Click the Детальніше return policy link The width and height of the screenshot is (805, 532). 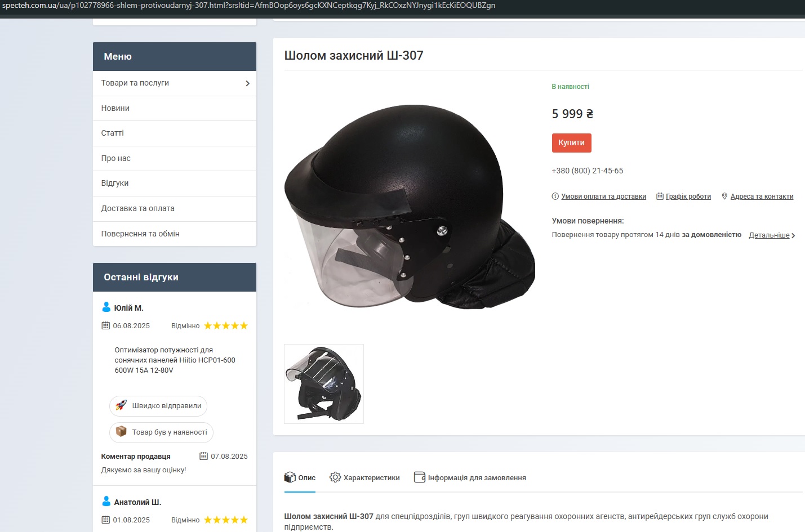pos(769,235)
